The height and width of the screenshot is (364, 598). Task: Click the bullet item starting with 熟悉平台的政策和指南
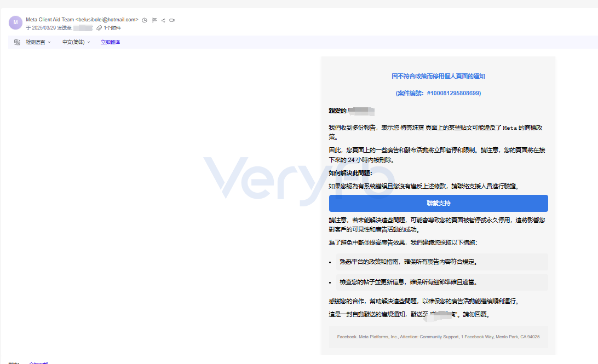[442, 262]
